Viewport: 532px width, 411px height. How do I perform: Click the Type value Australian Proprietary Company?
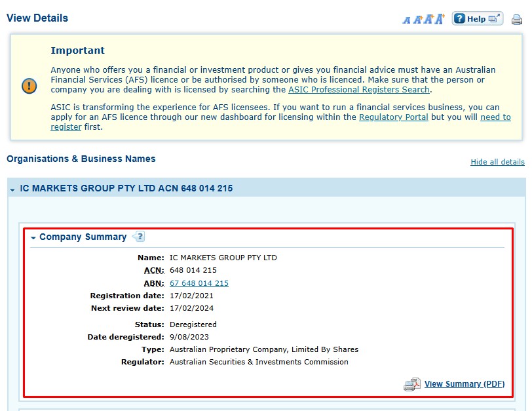(264, 349)
